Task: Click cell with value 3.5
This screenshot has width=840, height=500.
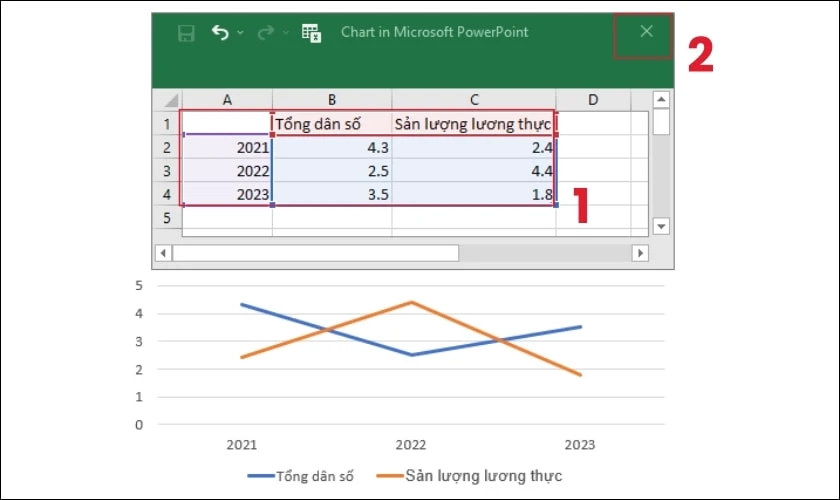Action: pos(332,194)
